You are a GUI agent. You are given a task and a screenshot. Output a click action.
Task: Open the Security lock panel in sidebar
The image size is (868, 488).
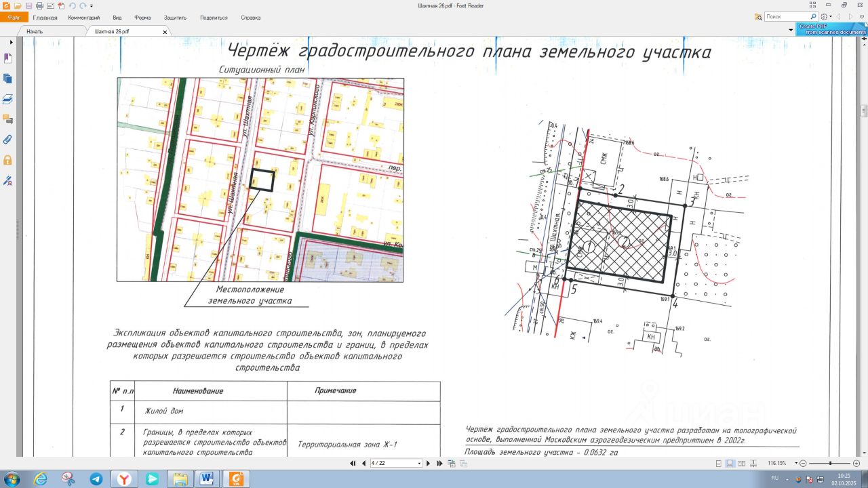(8, 161)
